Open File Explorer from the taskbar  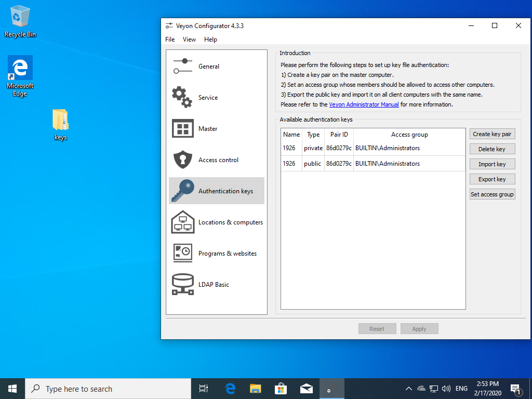(256, 389)
